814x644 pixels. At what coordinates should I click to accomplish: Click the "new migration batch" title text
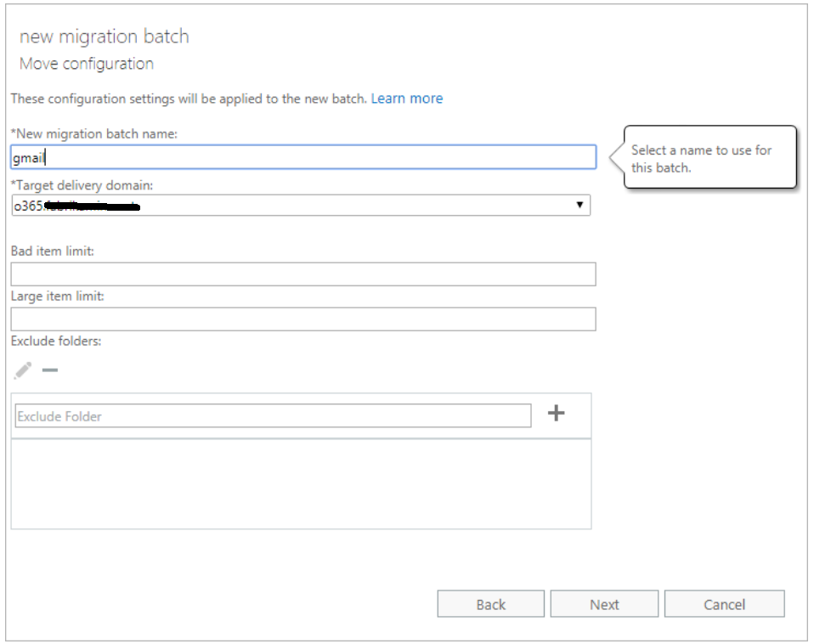coord(104,37)
